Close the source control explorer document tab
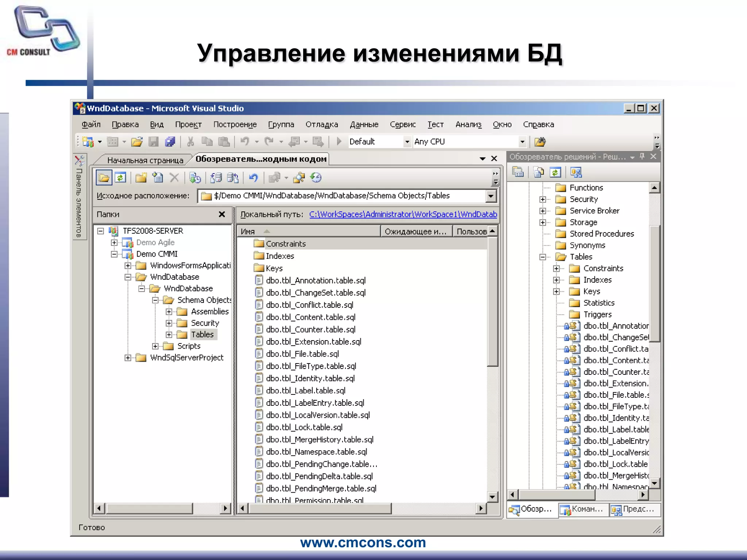Viewport: 747px width, 560px height. 494,159
